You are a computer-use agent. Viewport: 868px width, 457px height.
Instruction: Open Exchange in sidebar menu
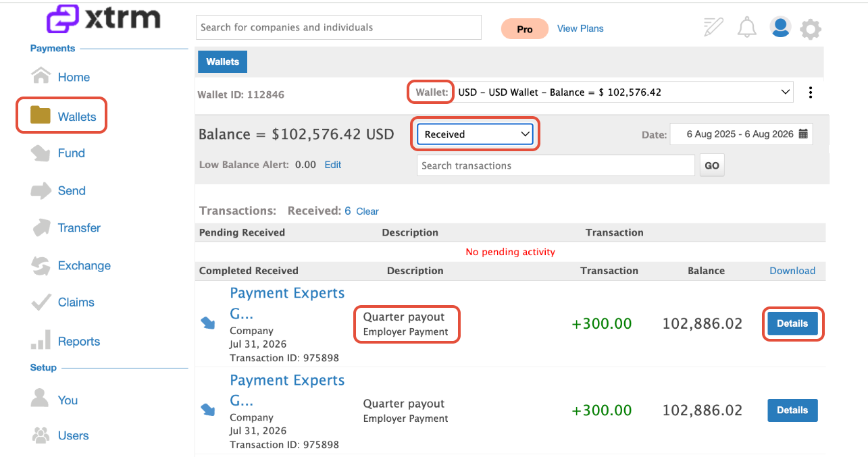tap(84, 265)
